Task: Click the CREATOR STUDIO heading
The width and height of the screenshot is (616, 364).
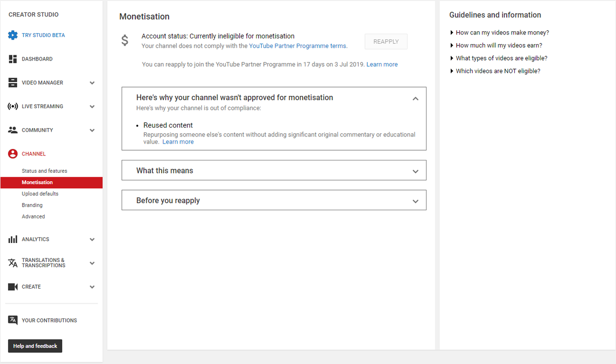Action: [33, 15]
